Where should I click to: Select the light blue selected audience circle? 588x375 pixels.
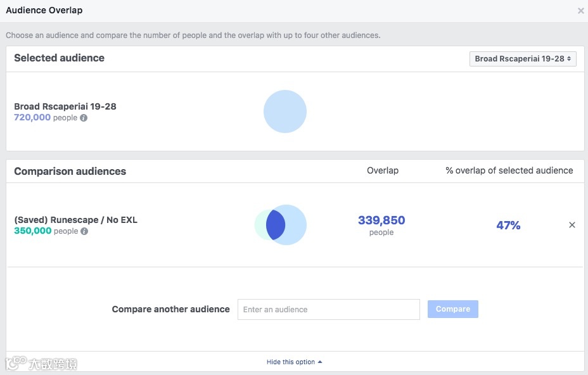tap(285, 111)
